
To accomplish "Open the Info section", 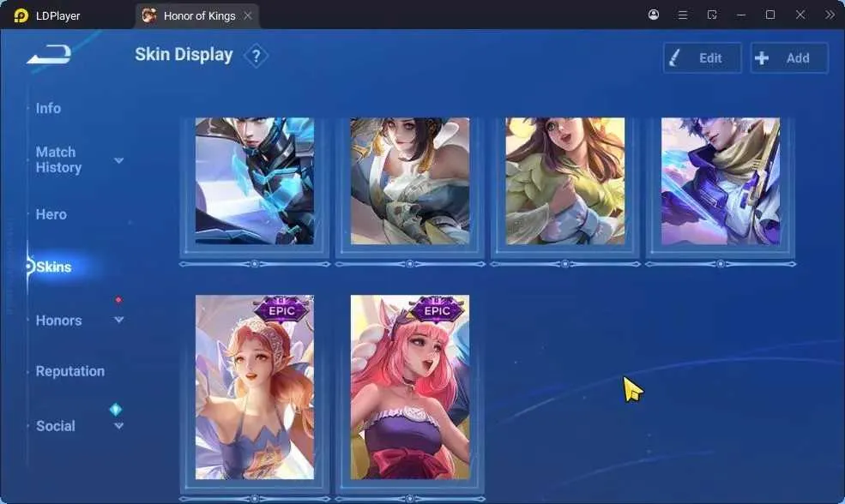I will (x=48, y=108).
